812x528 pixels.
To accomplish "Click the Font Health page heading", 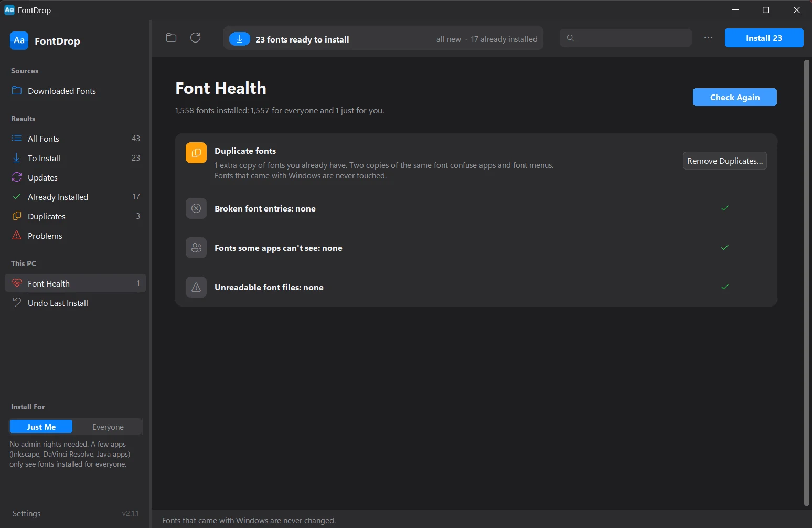I will point(221,88).
